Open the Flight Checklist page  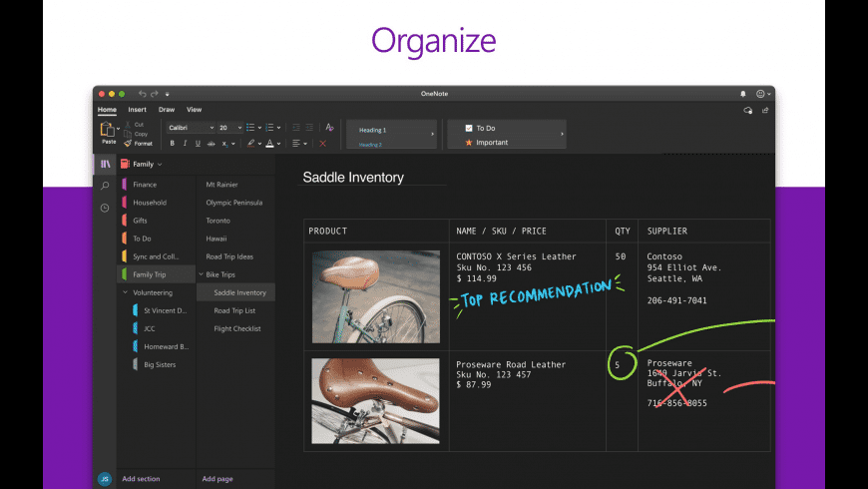click(235, 329)
